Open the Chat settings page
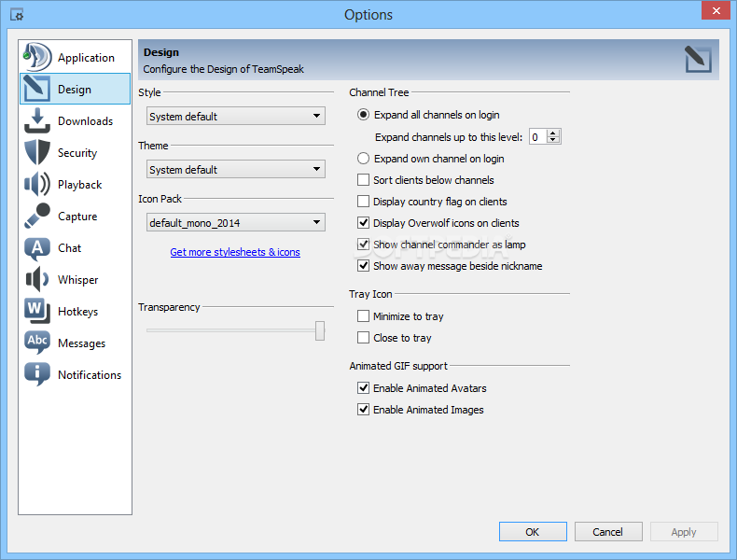The image size is (737, 560). [x=76, y=247]
